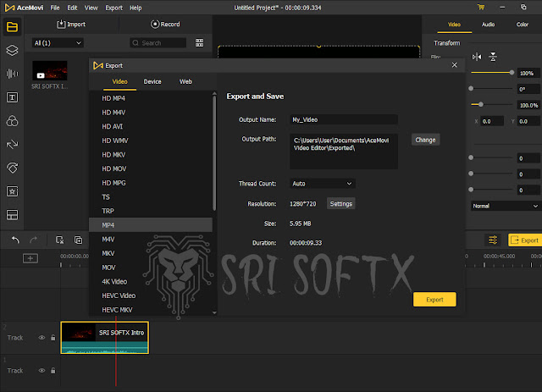Open the Thread Count Auto dropdown
The image size is (542, 392).
click(322, 184)
